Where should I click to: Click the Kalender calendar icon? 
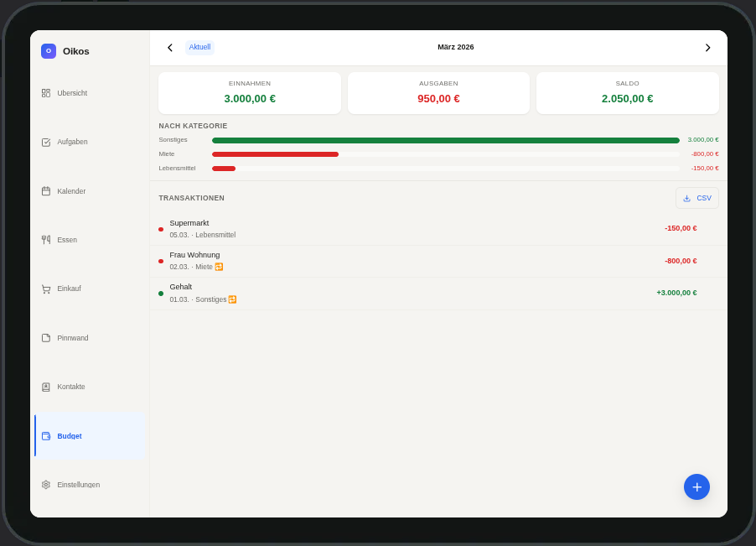[46, 191]
